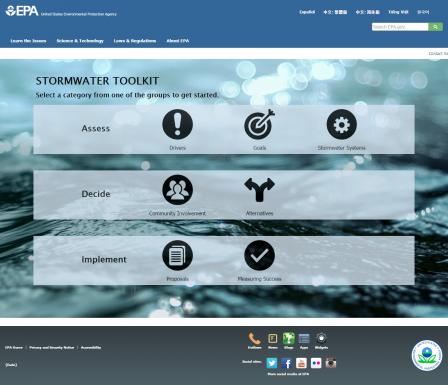Screen dimensions: 448x385
Task: Focus the Search EPA.gov field
Action: [400, 27]
